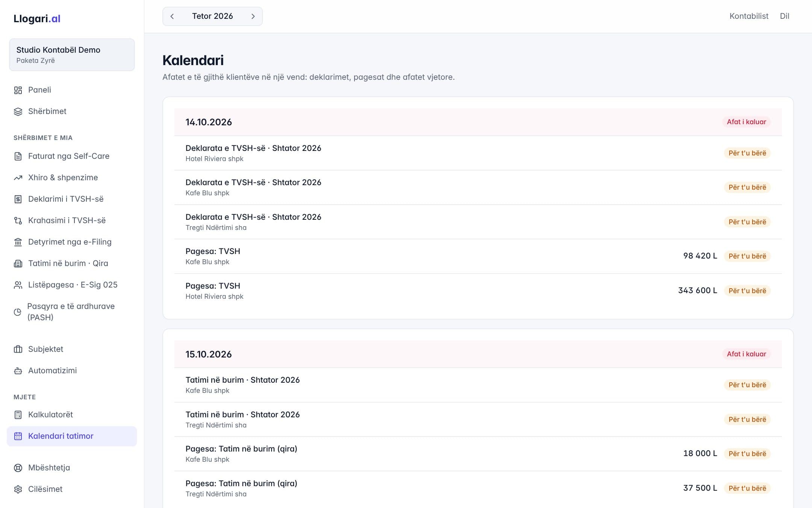Click the Kalendari page heading
This screenshot has height=508, width=812.
pyautogui.click(x=193, y=60)
